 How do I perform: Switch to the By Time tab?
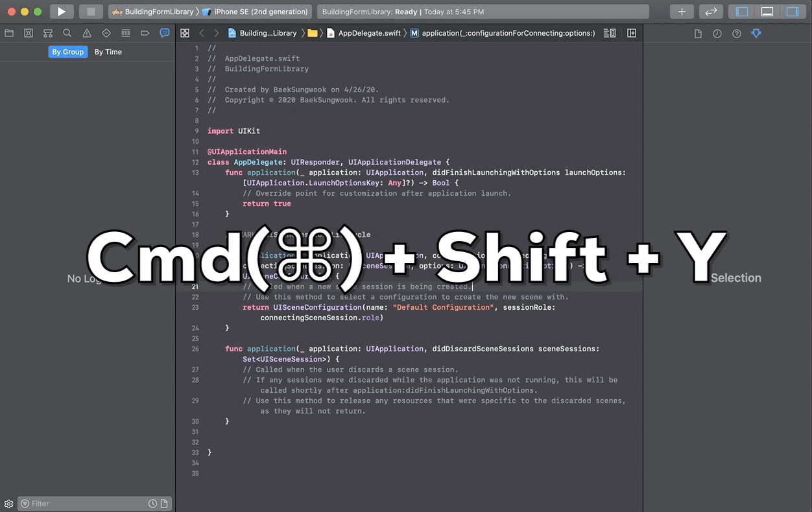pos(108,52)
